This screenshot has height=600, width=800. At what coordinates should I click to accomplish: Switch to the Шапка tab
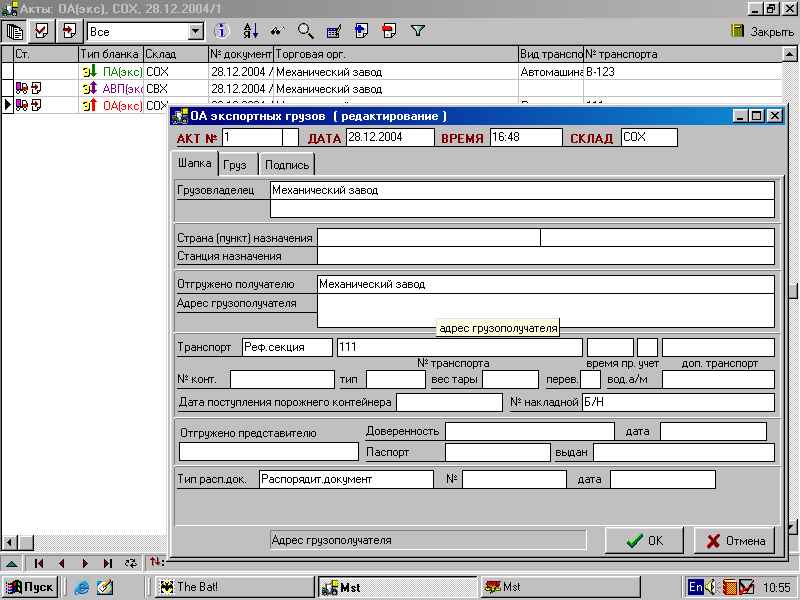click(194, 163)
